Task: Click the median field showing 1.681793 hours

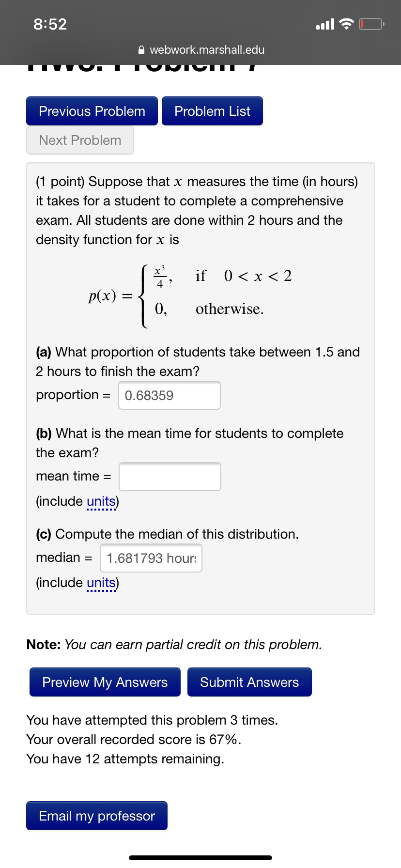Action: (150, 558)
